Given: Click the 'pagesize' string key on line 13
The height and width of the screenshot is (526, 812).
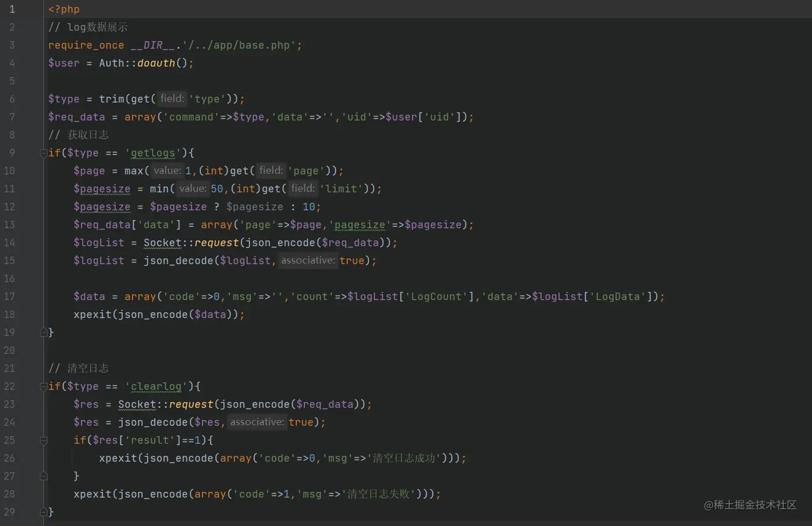Looking at the screenshot, I should click(360, 225).
